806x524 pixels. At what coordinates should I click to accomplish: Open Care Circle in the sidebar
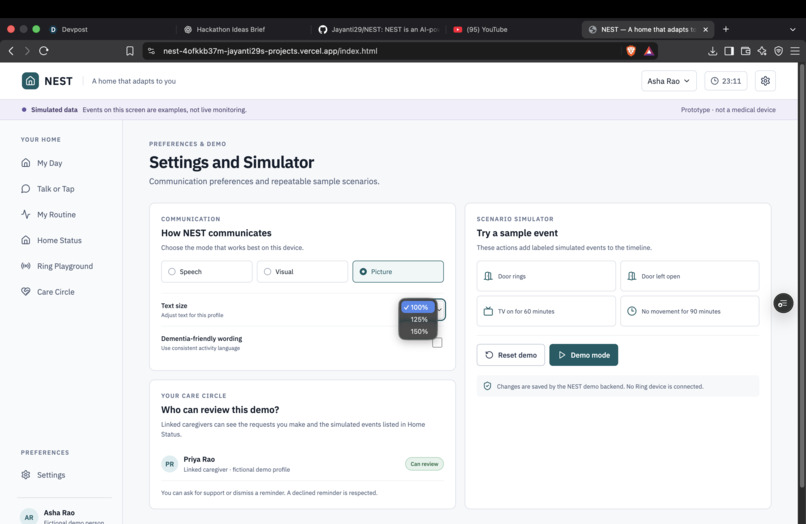tap(56, 292)
